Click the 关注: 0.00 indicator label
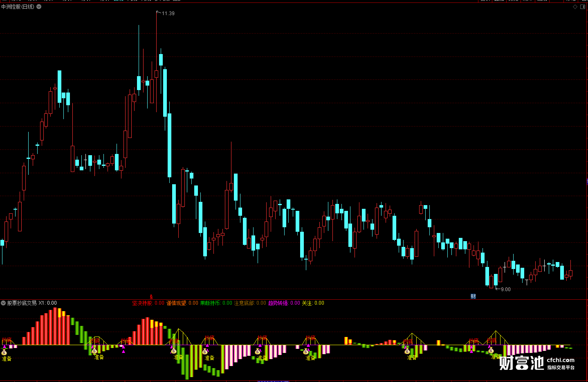Screen dimensions: 588x382 [313, 303]
